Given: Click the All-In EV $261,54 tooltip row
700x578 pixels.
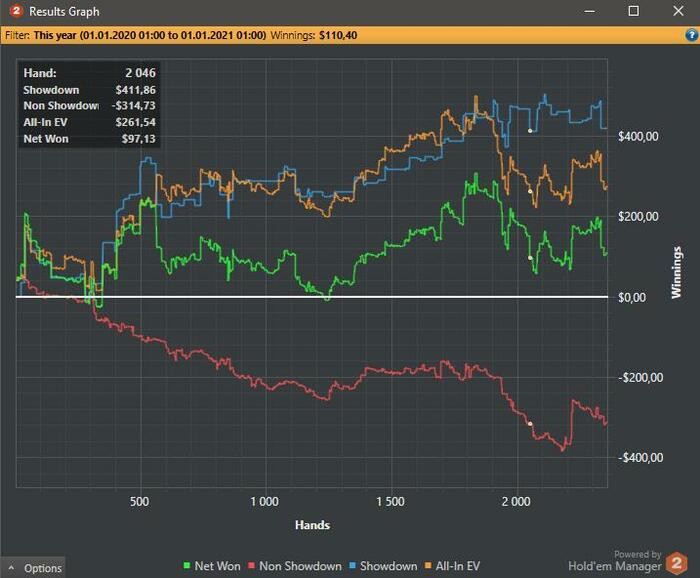Looking at the screenshot, I should click(x=89, y=122).
